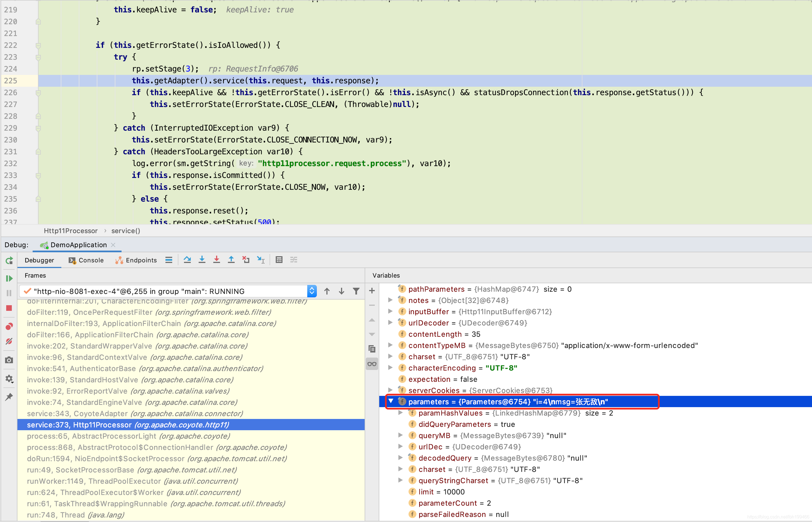
Task: Toggle frames filter funnel
Action: click(x=356, y=291)
